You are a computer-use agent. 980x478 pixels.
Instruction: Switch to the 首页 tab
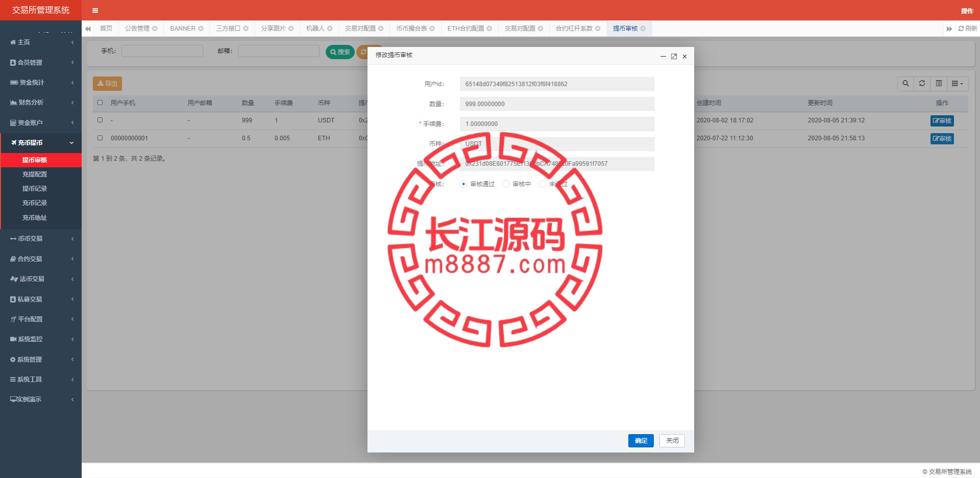(x=106, y=29)
